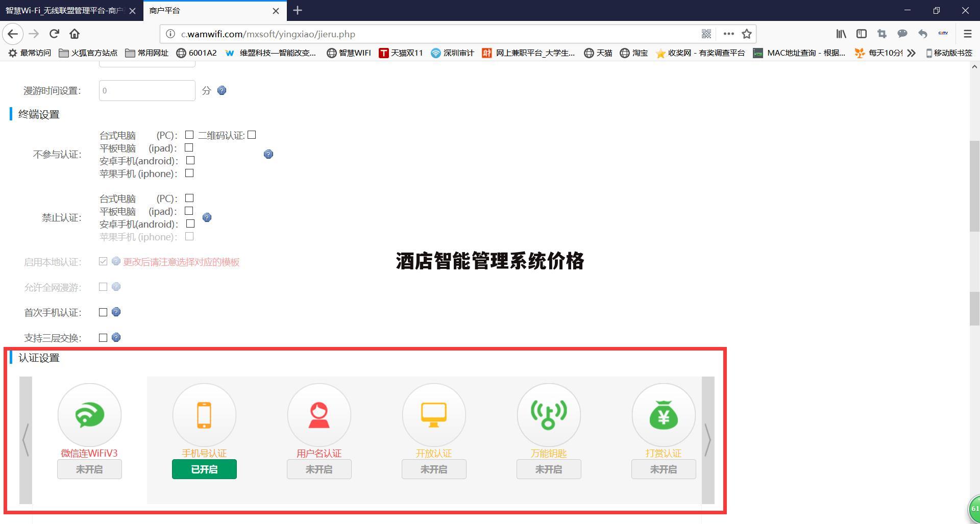Click the green floating 61 badge
Screen dimensions: 980x524
(974, 509)
